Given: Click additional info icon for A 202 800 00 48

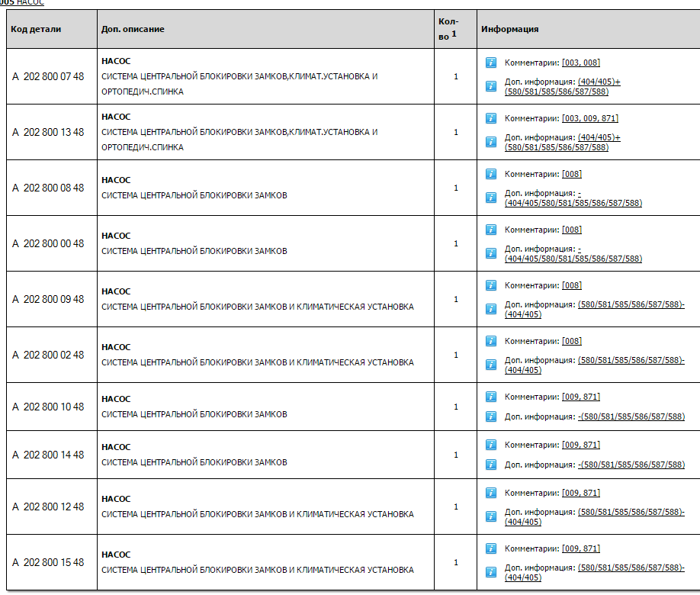Looking at the screenshot, I should [490, 253].
